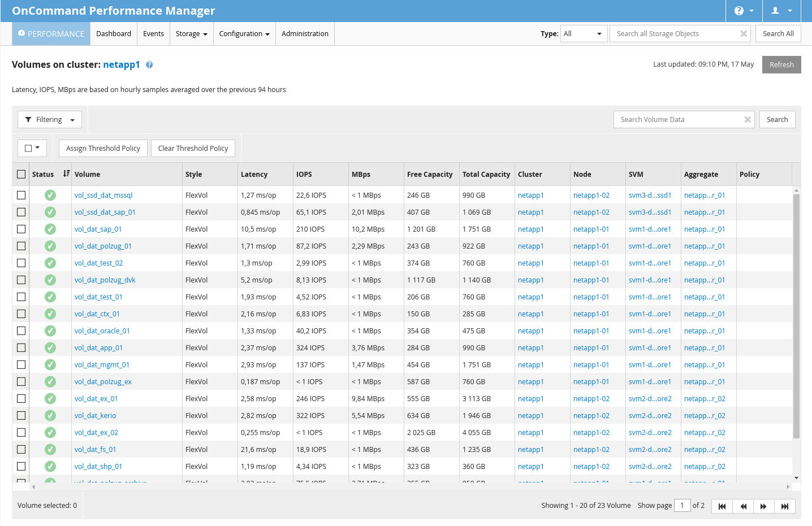Toggle the select-all checkbox in table header
This screenshot has width=812, height=526.
(21, 174)
